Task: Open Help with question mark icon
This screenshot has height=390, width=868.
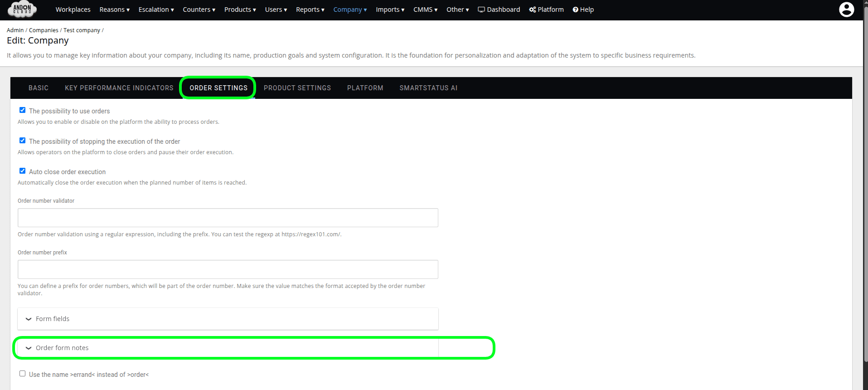Action: (583, 10)
